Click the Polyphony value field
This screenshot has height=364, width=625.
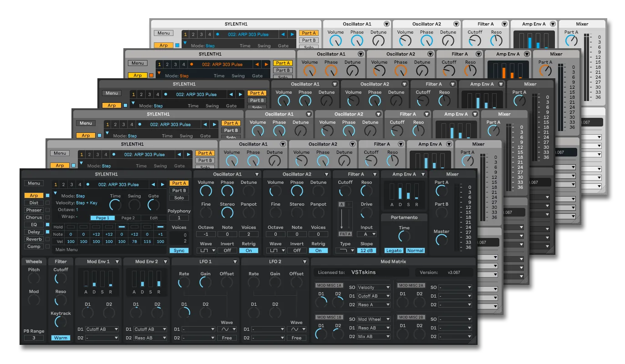(179, 218)
